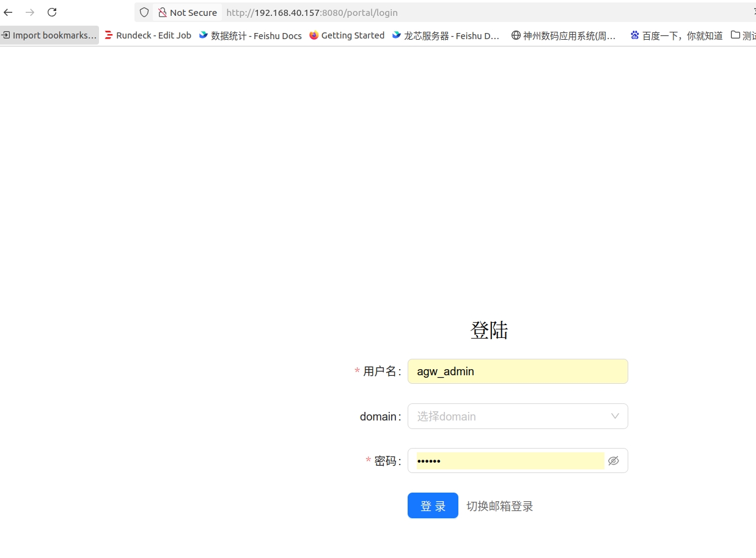Click the 切换邮箱登录 link
Screen dimensions: 756x558
[500, 506]
